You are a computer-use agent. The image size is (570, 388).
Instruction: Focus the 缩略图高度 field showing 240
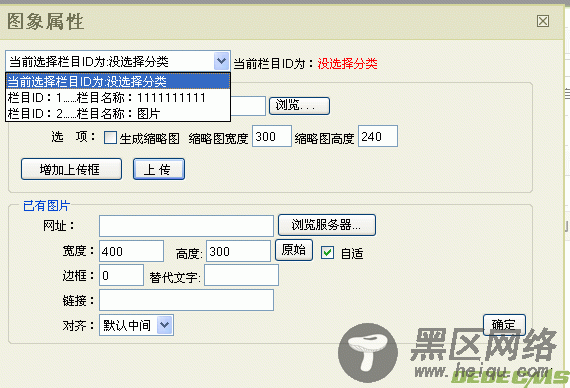click(378, 136)
